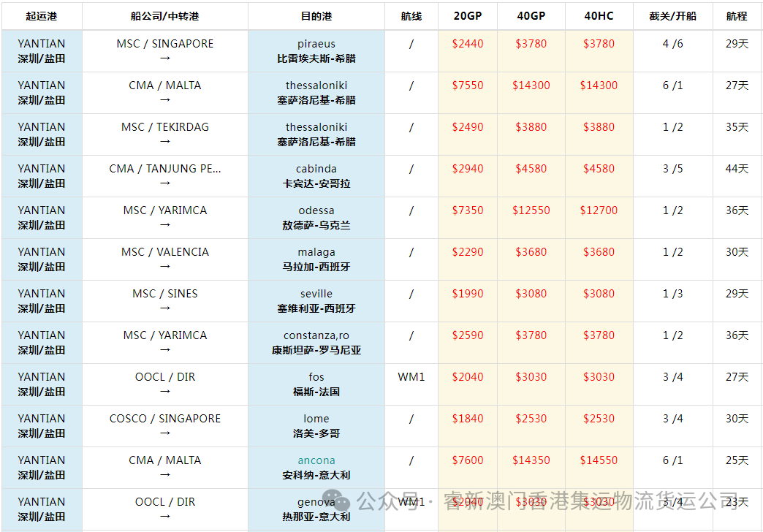Select the seville destination cell
The width and height of the screenshot is (763, 532).
(316, 301)
